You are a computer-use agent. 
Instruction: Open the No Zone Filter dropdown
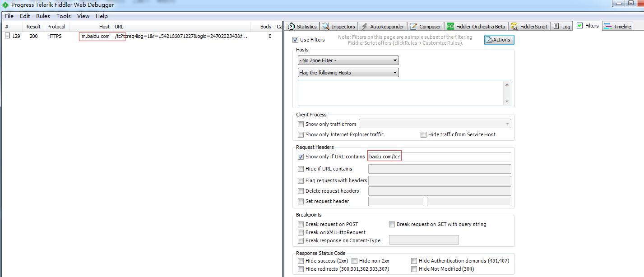(348, 60)
